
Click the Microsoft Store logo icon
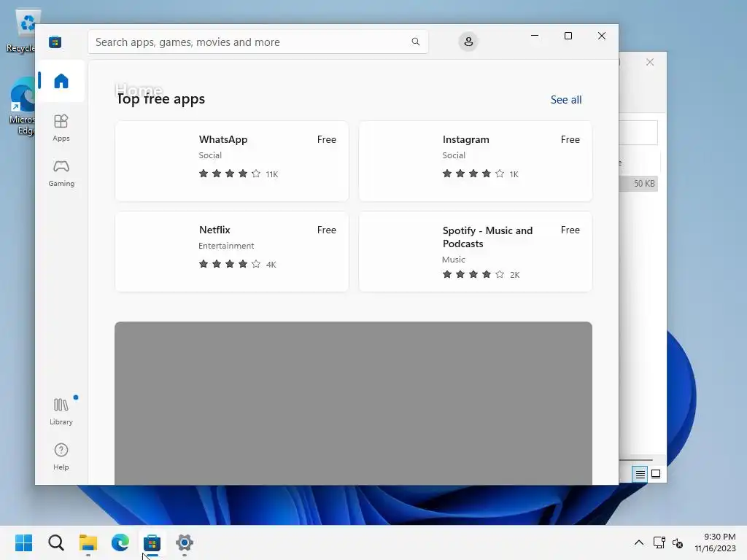point(55,42)
